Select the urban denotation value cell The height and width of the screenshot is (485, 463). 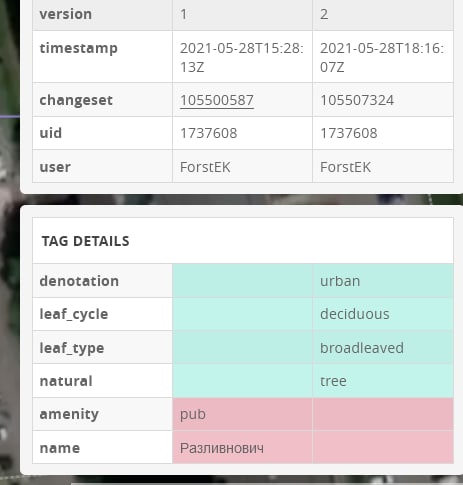(383, 281)
